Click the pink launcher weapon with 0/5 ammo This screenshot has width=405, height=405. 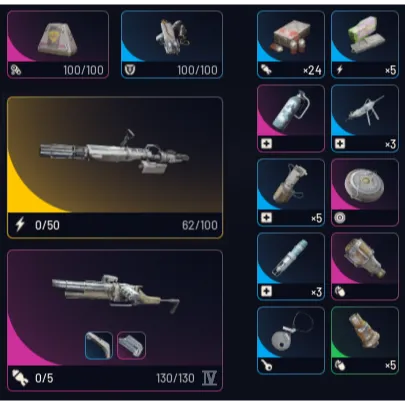(x=115, y=320)
